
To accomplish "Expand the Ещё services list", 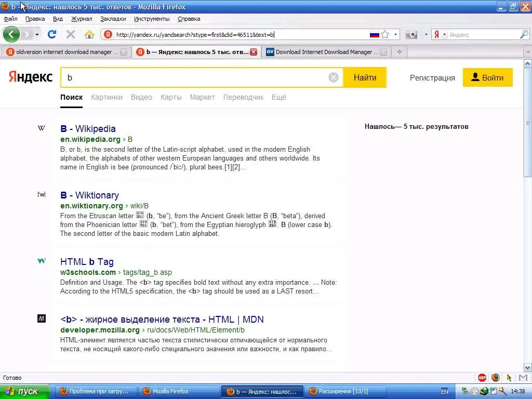I will click(x=278, y=97).
